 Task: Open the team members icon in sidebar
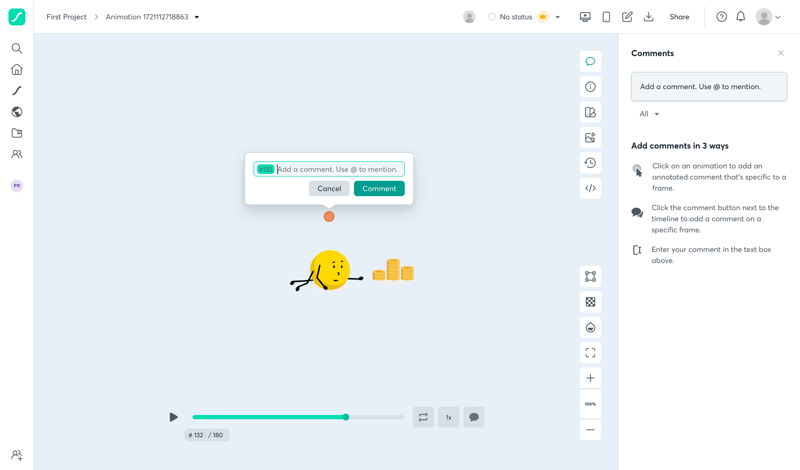[17, 154]
